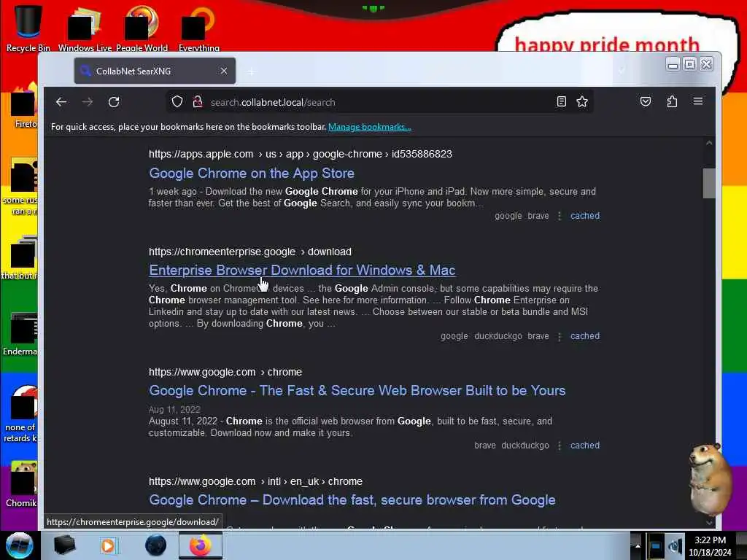Screen dimensions: 747x560
Task: Select the Everything desktop icon
Action: 198,28
